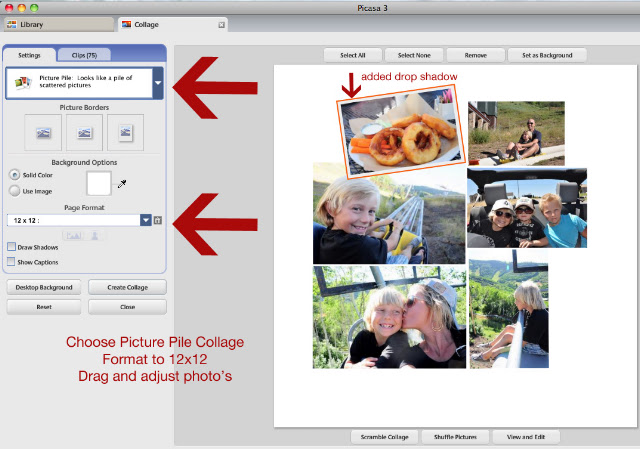Pick the Polaroid-style picture border icon
This screenshot has width=640, height=449.
(125, 133)
